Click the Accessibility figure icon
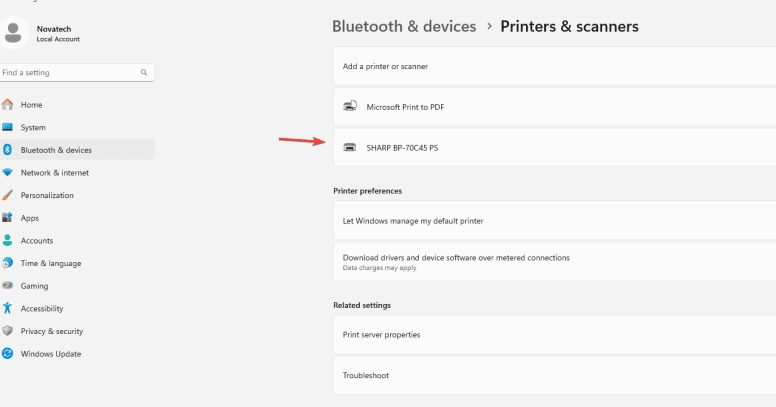Viewport: 776px width, 407px height. [7, 309]
